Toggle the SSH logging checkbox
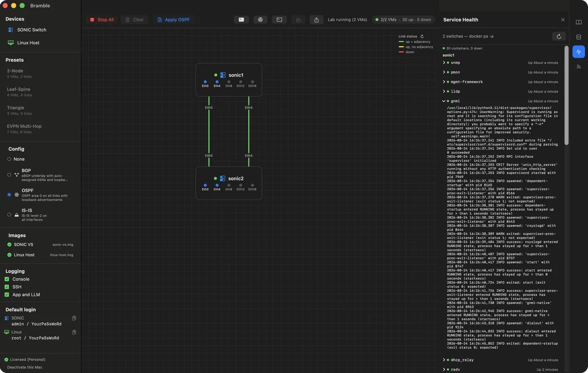Image resolution: width=588 pixels, height=373 pixels. [7, 287]
